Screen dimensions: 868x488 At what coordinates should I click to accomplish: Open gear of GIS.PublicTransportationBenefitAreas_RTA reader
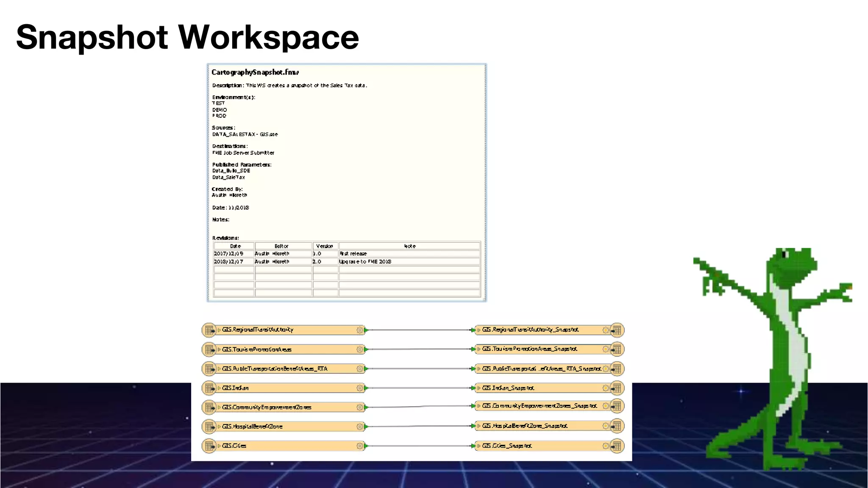(359, 369)
